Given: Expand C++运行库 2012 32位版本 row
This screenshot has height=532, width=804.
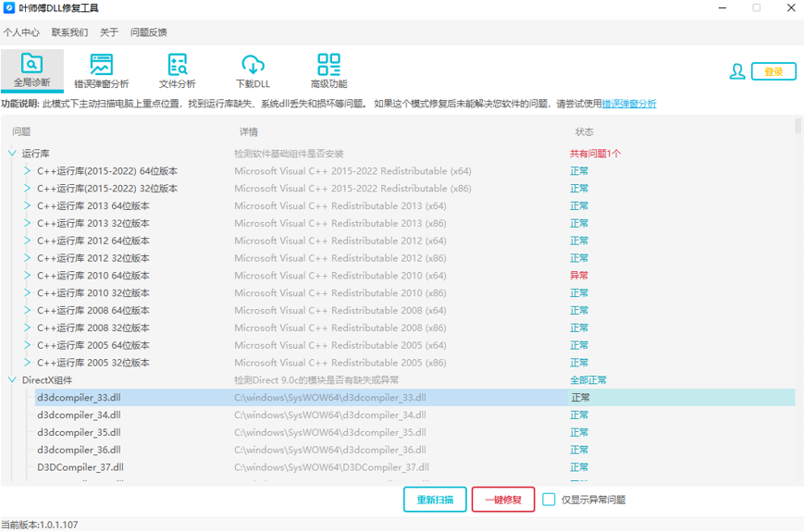Looking at the screenshot, I should [27, 258].
